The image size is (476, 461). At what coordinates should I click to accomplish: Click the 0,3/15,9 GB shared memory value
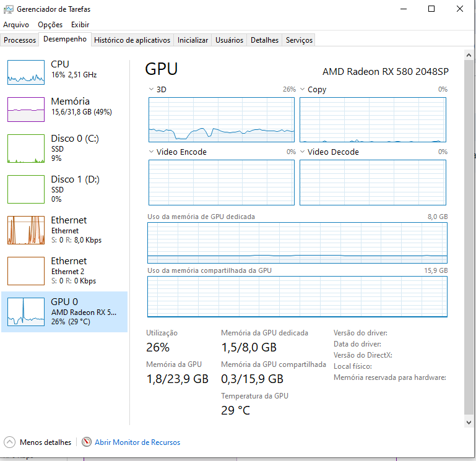tap(253, 379)
